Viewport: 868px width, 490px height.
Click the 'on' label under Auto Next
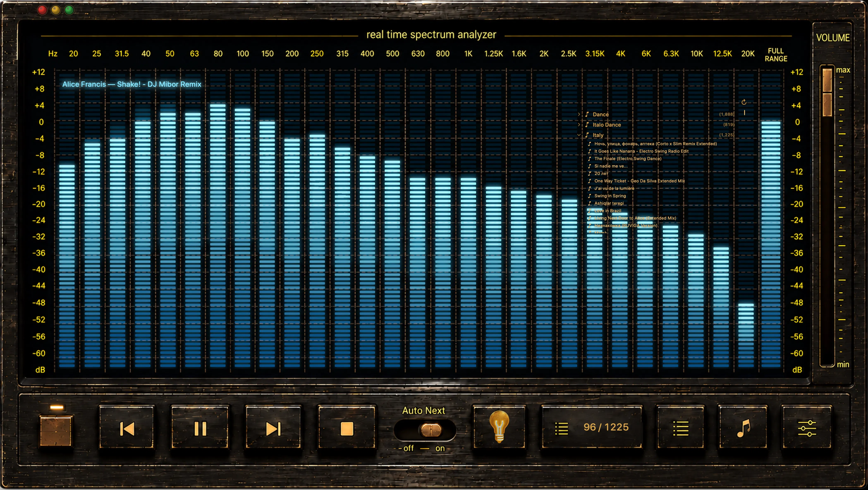point(440,448)
